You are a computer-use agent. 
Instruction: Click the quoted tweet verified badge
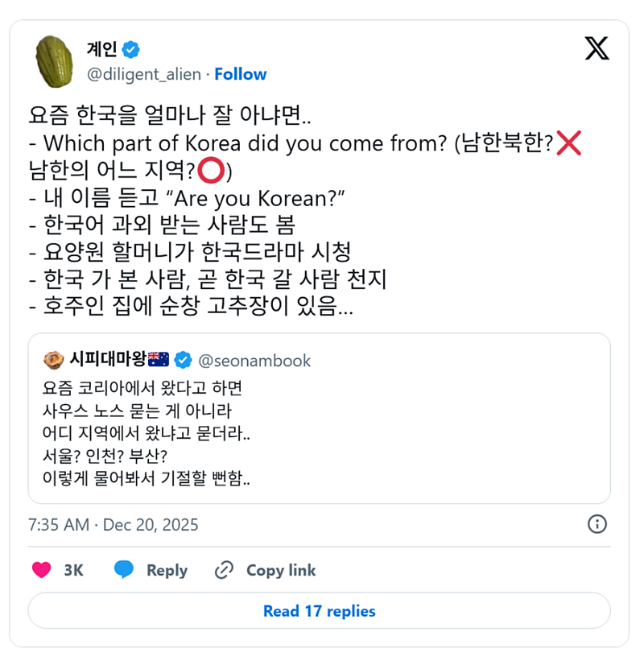click(x=183, y=360)
